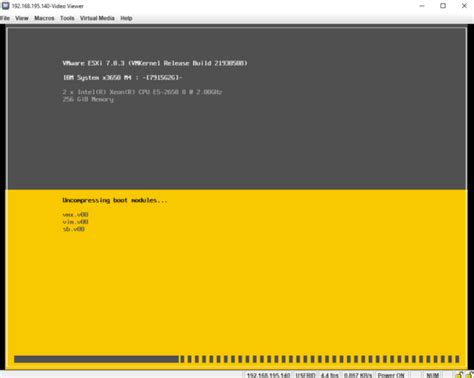The width and height of the screenshot is (474, 378).
Task: Open the Virtual Media menu
Action: pos(97,18)
